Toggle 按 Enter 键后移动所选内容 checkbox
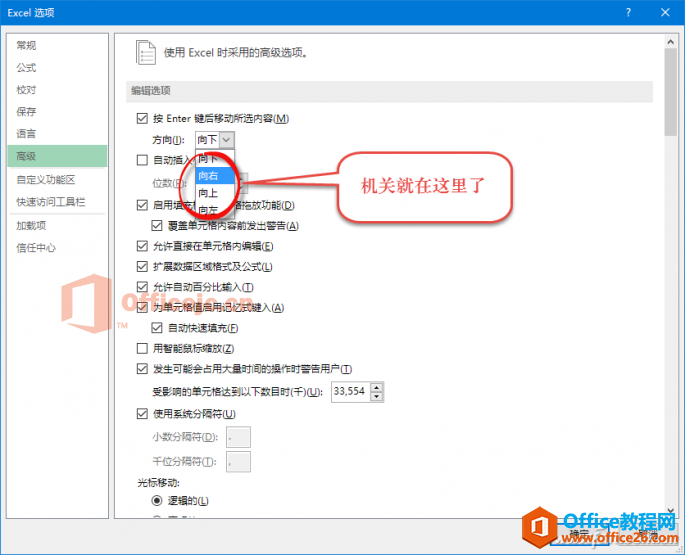Image resolution: width=685 pixels, height=555 pixels. coord(142,118)
